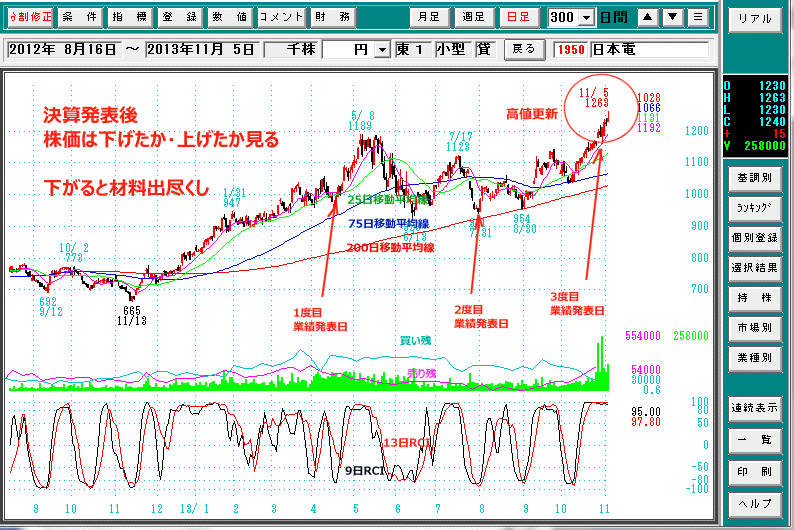Click the 千株 unit button
This screenshot has width=794, height=530.
pos(292,50)
